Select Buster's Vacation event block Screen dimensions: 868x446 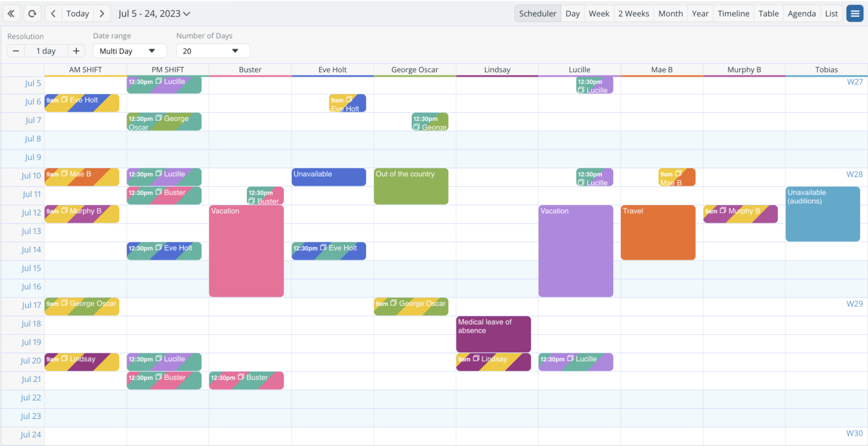(246, 250)
